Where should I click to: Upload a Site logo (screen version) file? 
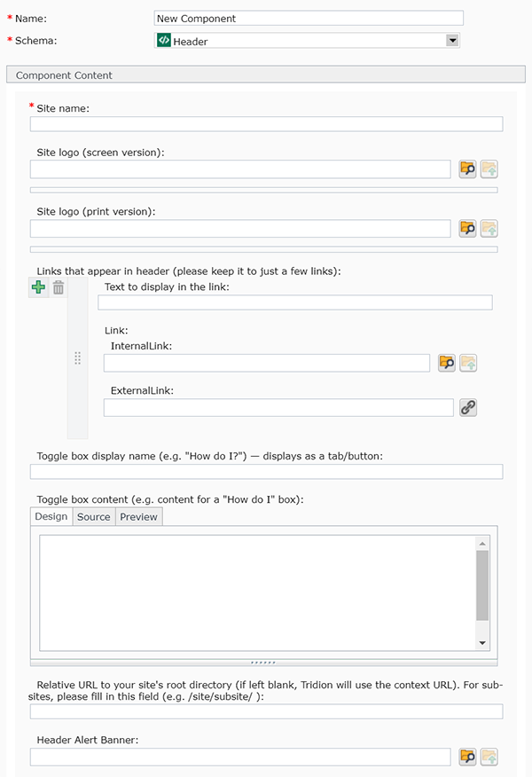point(489,169)
